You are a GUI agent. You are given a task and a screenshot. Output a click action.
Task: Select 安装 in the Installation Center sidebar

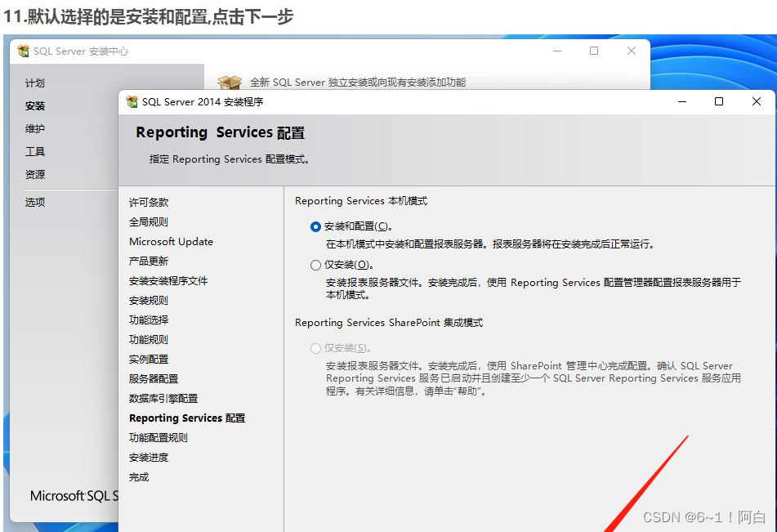pos(35,106)
